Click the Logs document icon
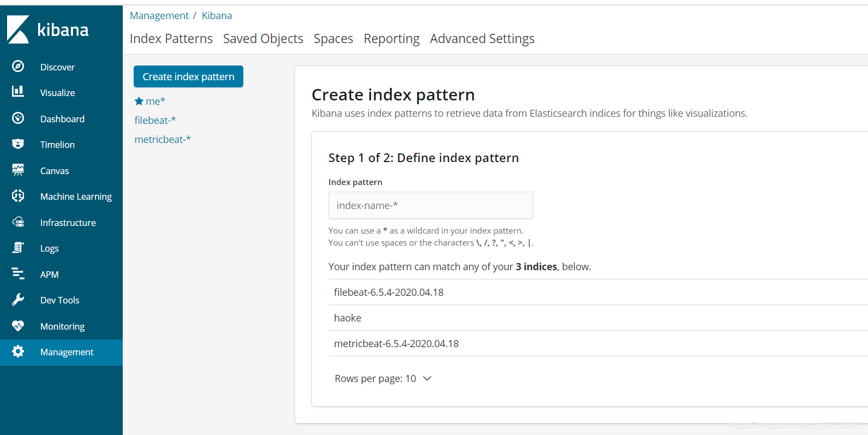The height and width of the screenshot is (435, 868). (x=18, y=248)
